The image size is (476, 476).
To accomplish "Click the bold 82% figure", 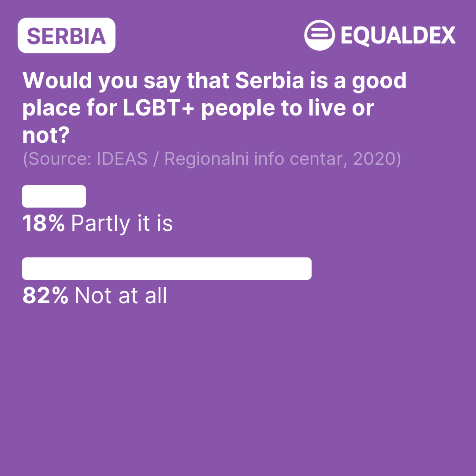I will coord(45,295).
